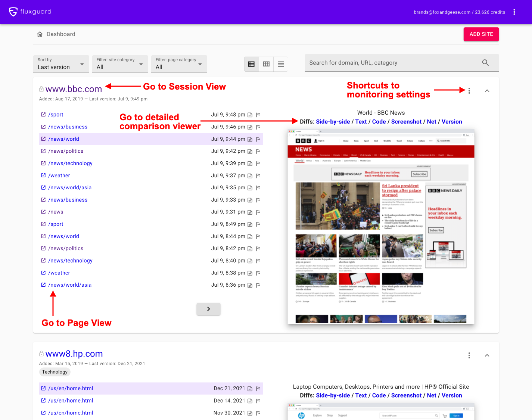This screenshot has height=420, width=532.
Task: Open BBC Screenshot diff
Action: [x=406, y=122]
